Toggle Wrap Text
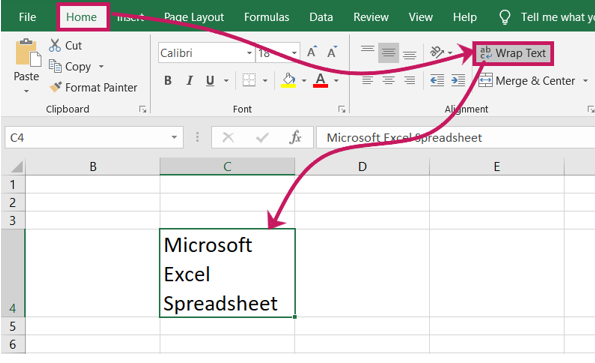The image size is (595, 363). tap(513, 53)
